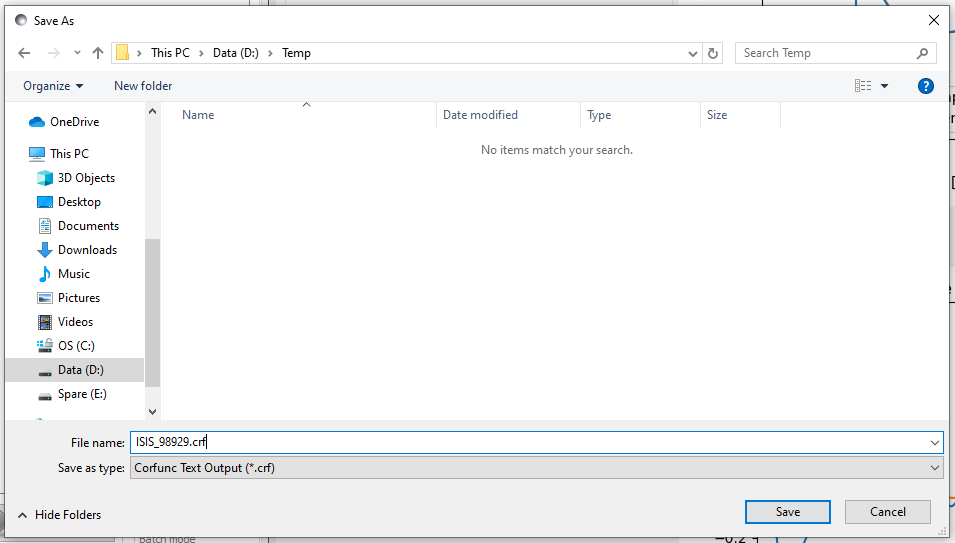The height and width of the screenshot is (543, 955).
Task: Open the change view options dropdown
Action: click(x=884, y=86)
